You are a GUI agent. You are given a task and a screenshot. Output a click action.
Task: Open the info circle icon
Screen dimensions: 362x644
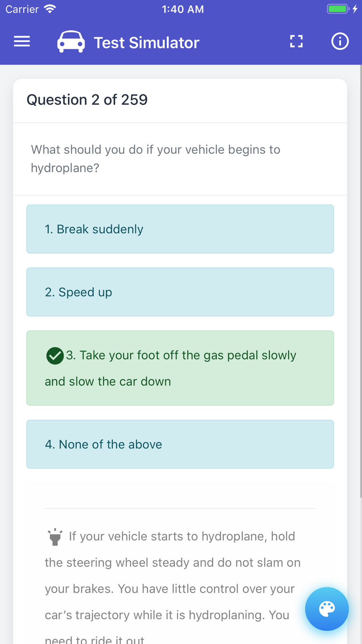pos(340,41)
